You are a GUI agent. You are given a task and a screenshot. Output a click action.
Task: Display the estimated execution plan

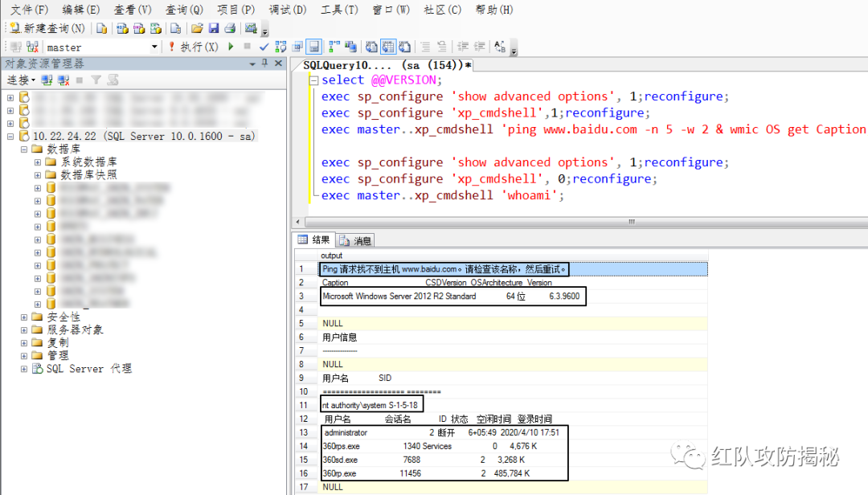pos(280,47)
